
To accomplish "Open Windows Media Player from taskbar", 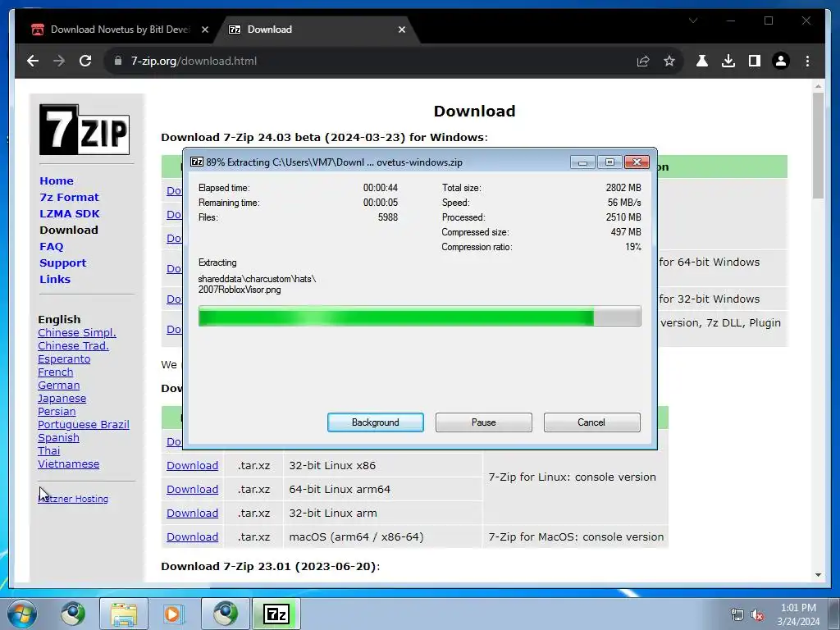I will (173, 614).
